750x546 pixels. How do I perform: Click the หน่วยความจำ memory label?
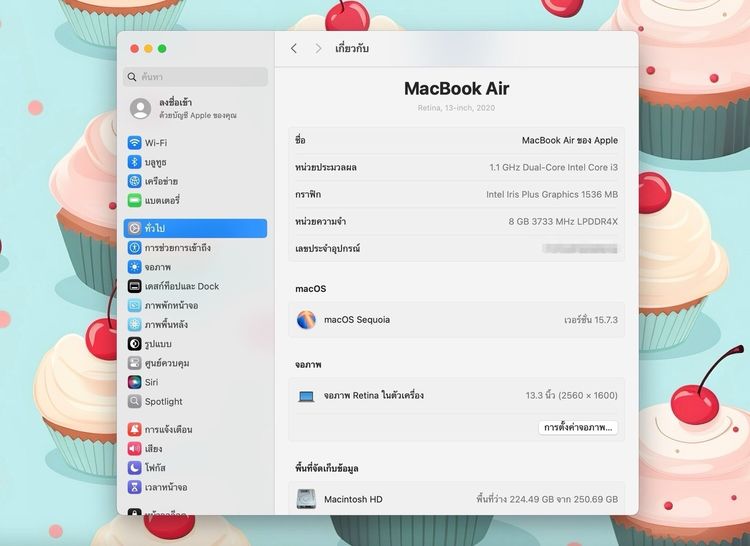[x=320, y=221]
